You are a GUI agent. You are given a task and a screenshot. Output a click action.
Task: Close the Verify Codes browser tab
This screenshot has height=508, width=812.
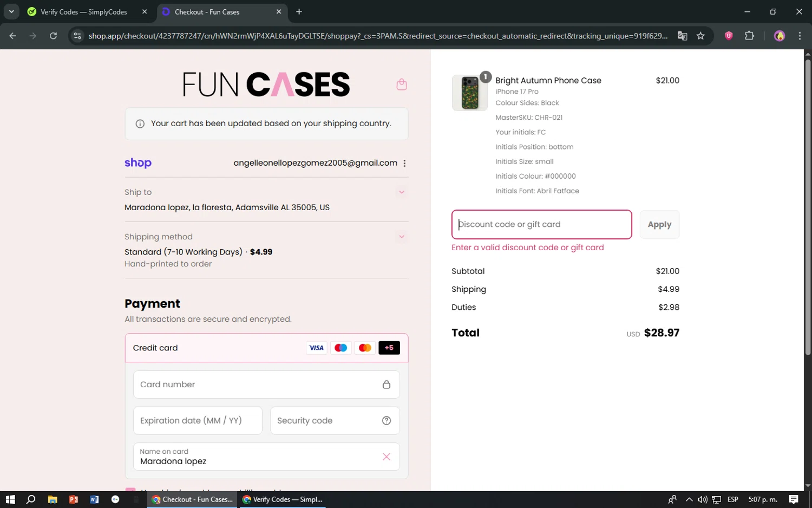[x=145, y=12]
